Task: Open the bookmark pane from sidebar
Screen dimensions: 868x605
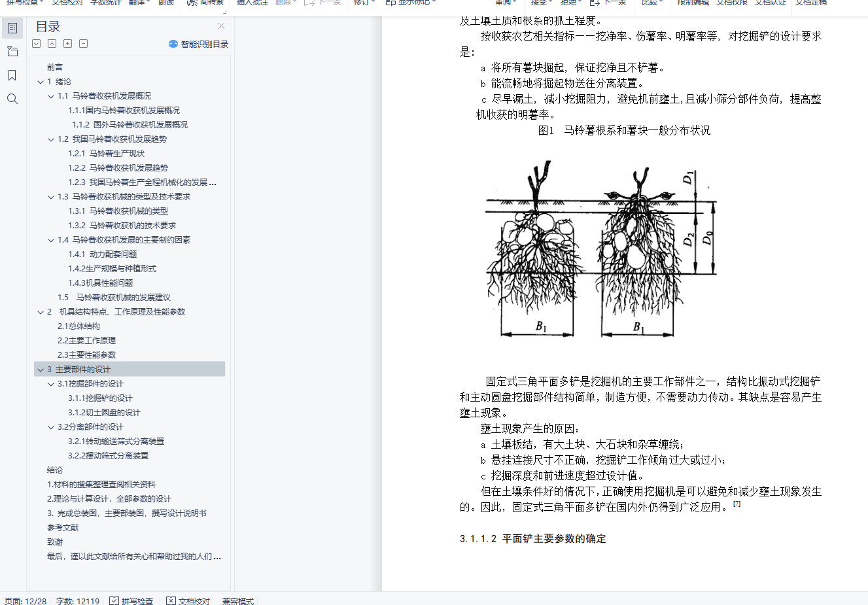Action: pos(12,75)
